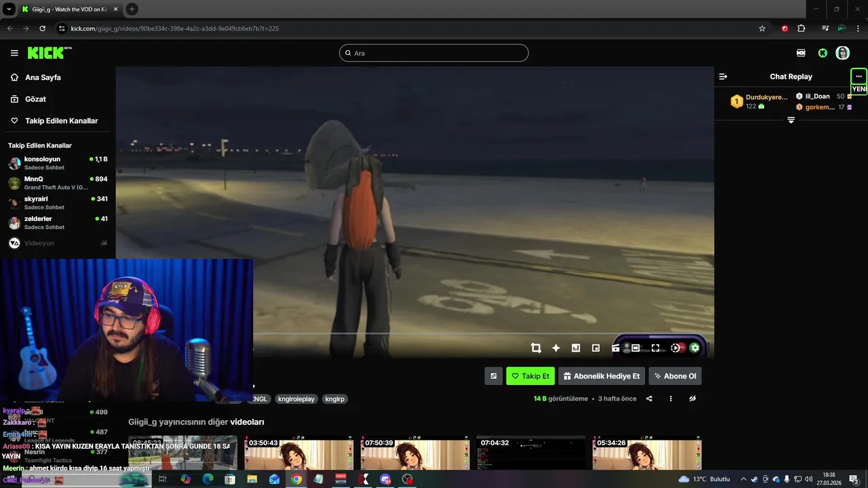The image size is (868, 488).
Task: Toggle picture-in-picture mini player
Action: click(596, 348)
